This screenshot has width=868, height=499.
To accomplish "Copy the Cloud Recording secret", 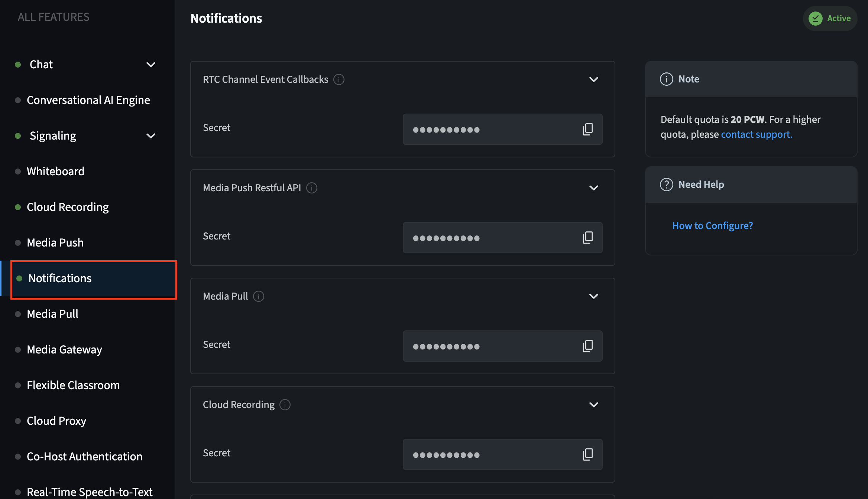I will [x=588, y=454].
